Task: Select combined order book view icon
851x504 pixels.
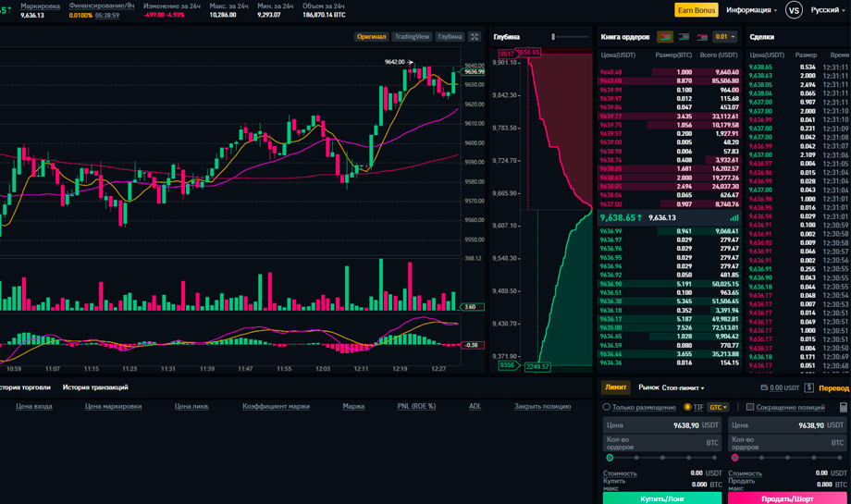Action: (x=664, y=37)
